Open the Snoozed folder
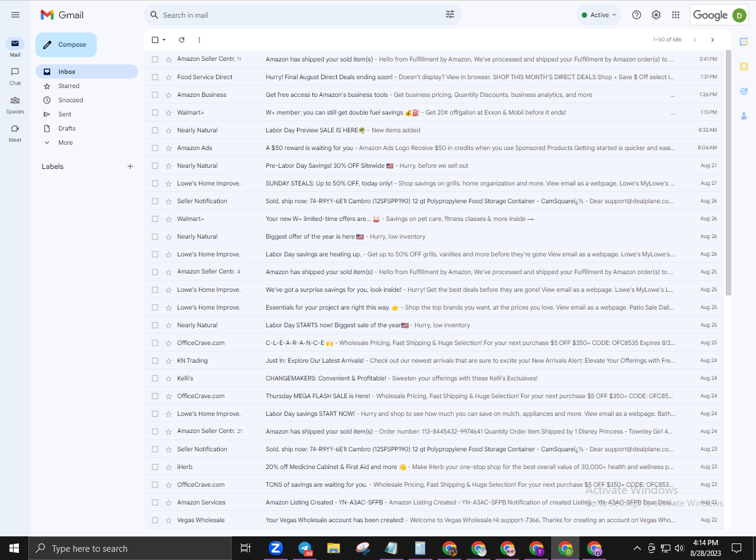756x560 pixels. [87, 100]
